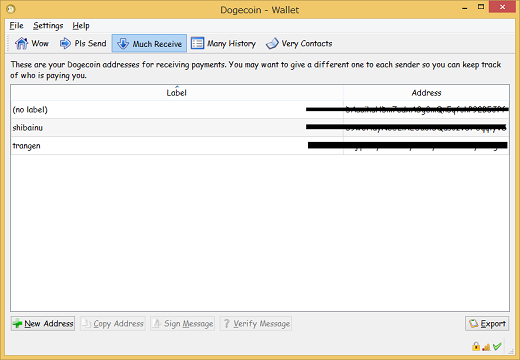Click the green sync checkmark icon

coord(497,346)
